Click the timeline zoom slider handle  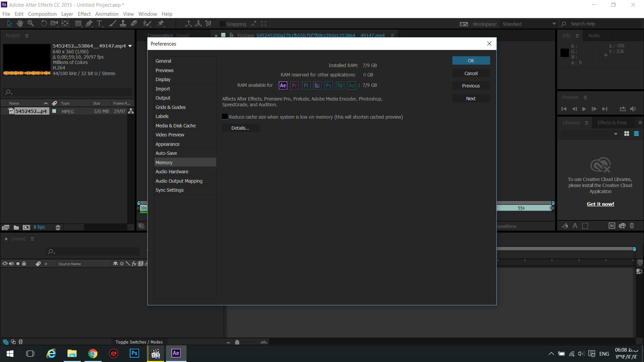(237, 342)
